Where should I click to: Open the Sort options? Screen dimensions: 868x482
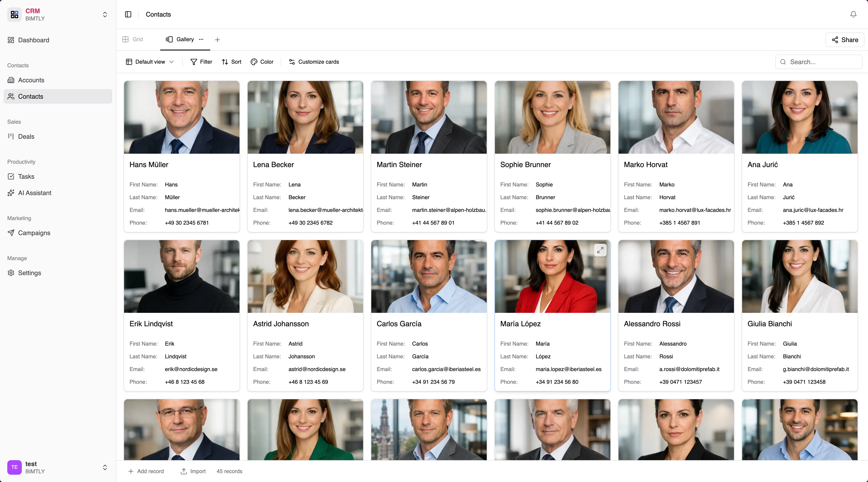[231, 62]
